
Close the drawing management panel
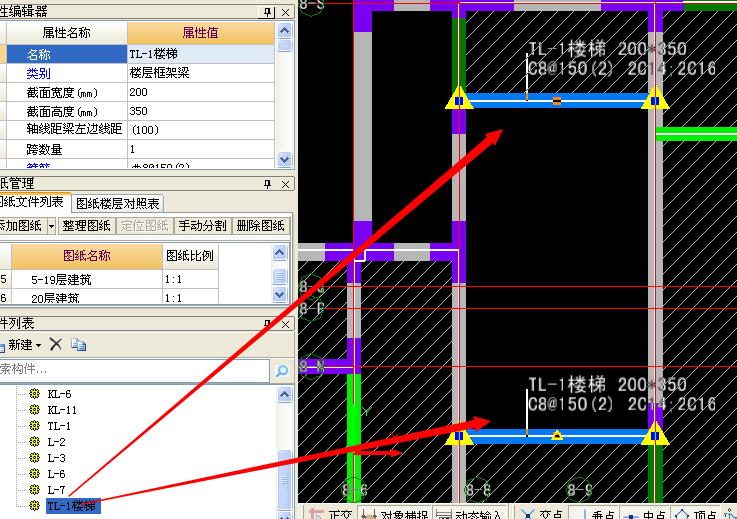pyautogui.click(x=285, y=184)
